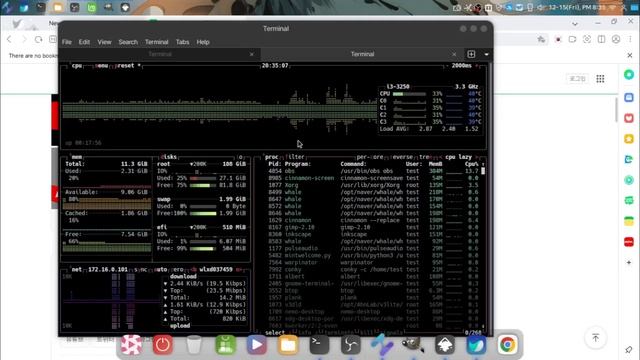640x360 pixels.
Task: Click the green circle icon in Whale sidebar
Action: coord(629,74)
